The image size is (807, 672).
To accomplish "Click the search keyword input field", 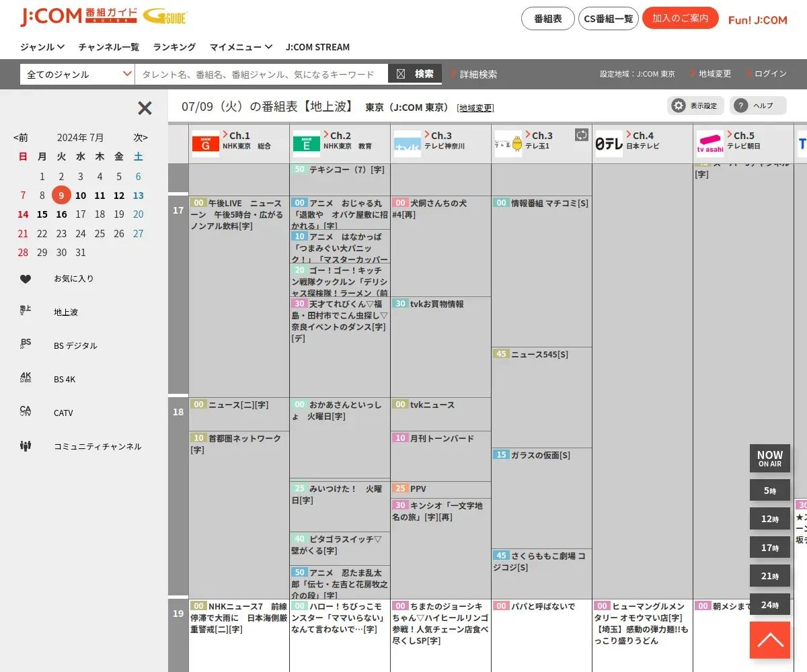I will [262, 74].
